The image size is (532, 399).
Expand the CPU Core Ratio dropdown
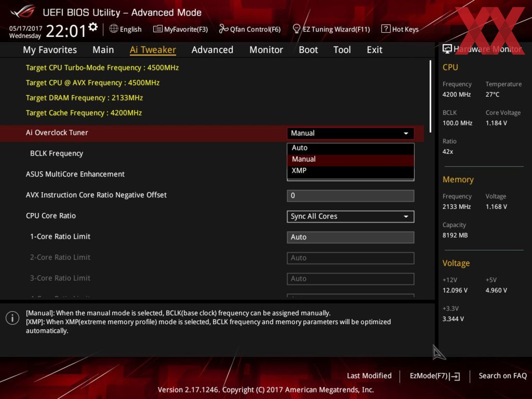(350, 216)
